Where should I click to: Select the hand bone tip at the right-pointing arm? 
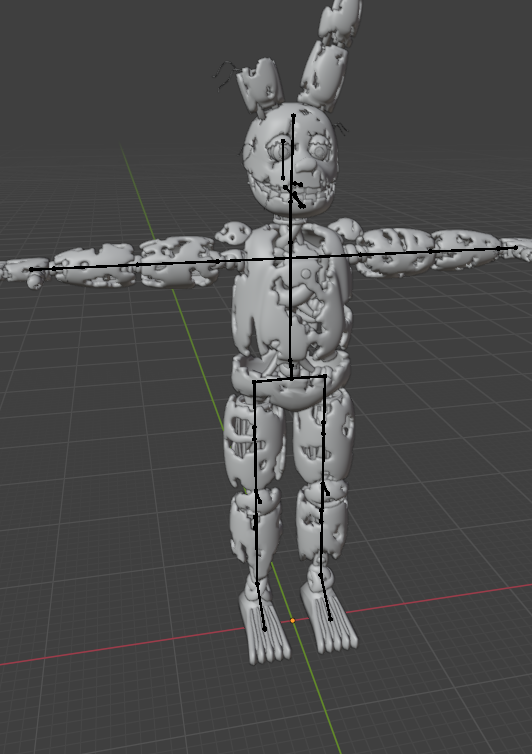(516, 248)
